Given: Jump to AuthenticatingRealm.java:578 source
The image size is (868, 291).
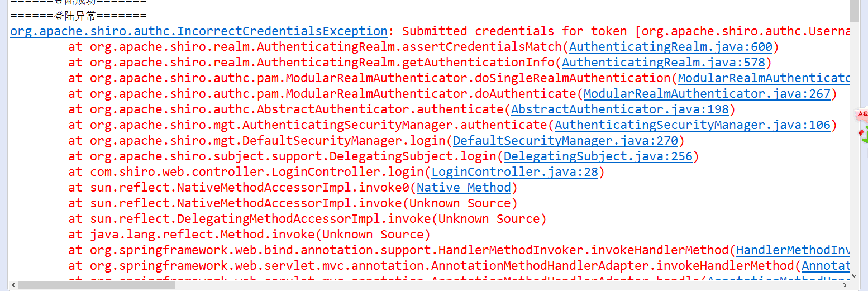Looking at the screenshot, I should coord(663,63).
